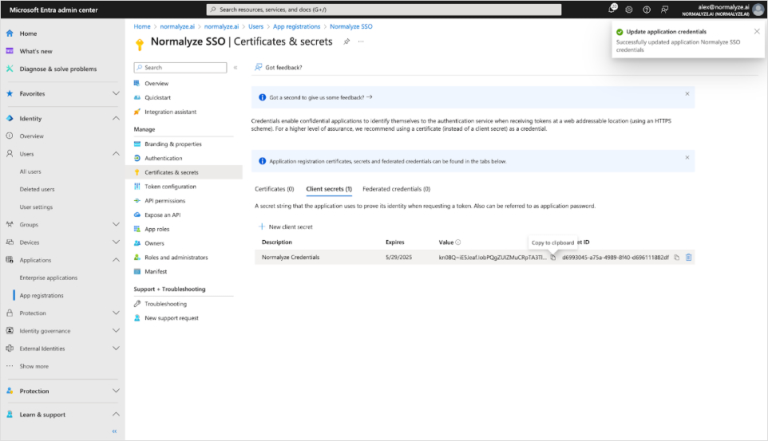Open portal settings gear icon
The width and height of the screenshot is (768, 441).
[x=630, y=9]
